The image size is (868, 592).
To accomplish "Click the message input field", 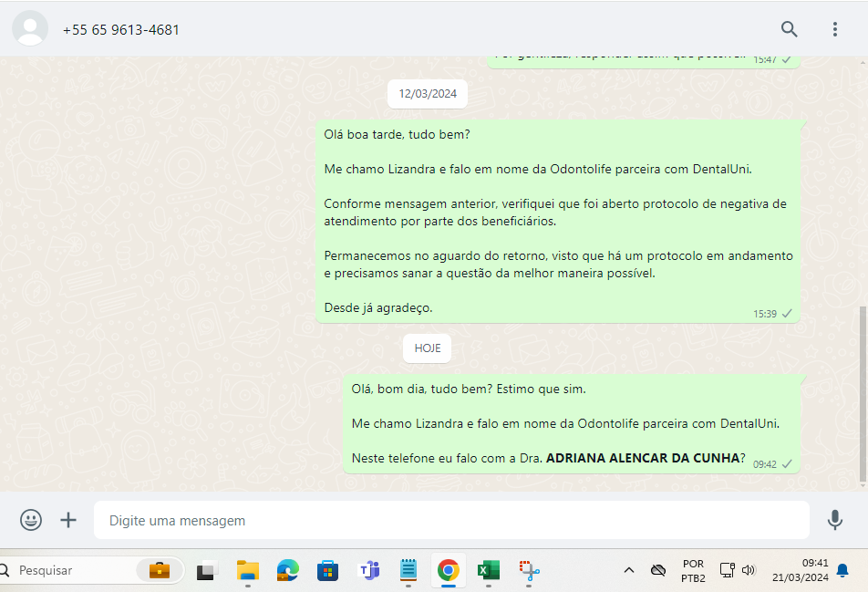I will 451,520.
